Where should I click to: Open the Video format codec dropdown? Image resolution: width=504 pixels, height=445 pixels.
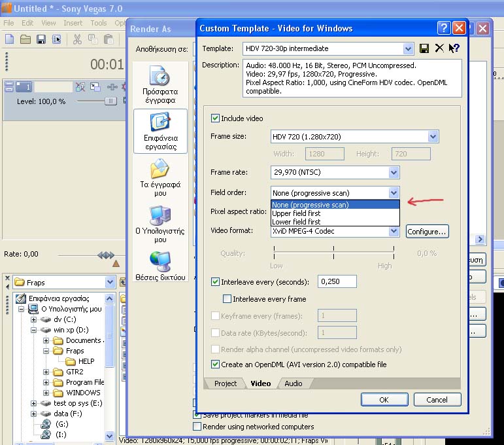pos(394,231)
